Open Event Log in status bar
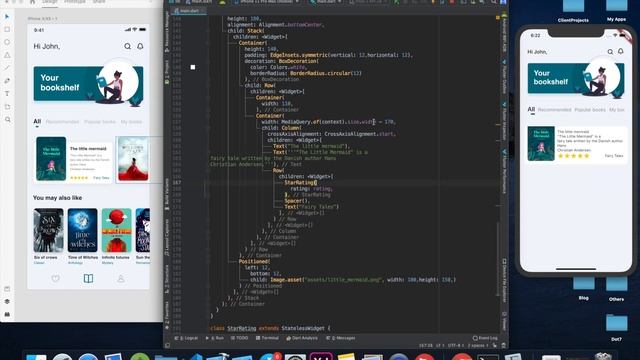This screenshot has height=360, width=640. point(485,338)
